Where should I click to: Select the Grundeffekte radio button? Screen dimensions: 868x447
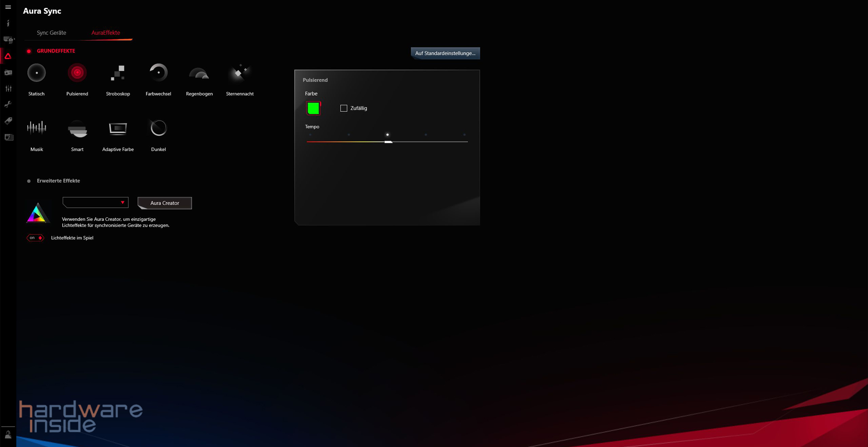click(x=29, y=51)
